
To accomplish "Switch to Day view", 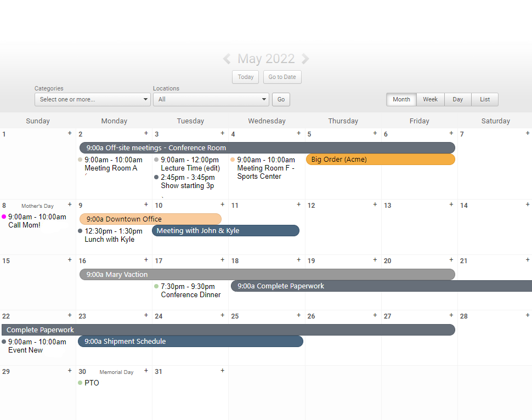I will pos(457,99).
